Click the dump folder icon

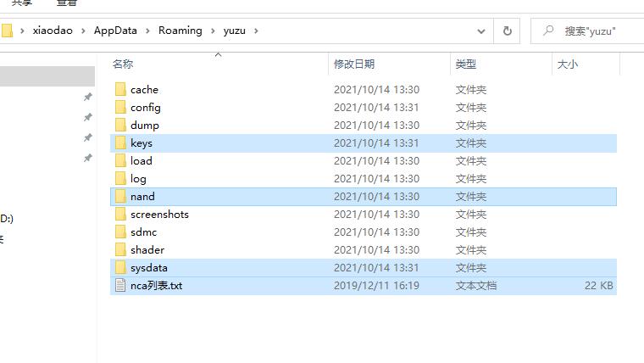120,125
